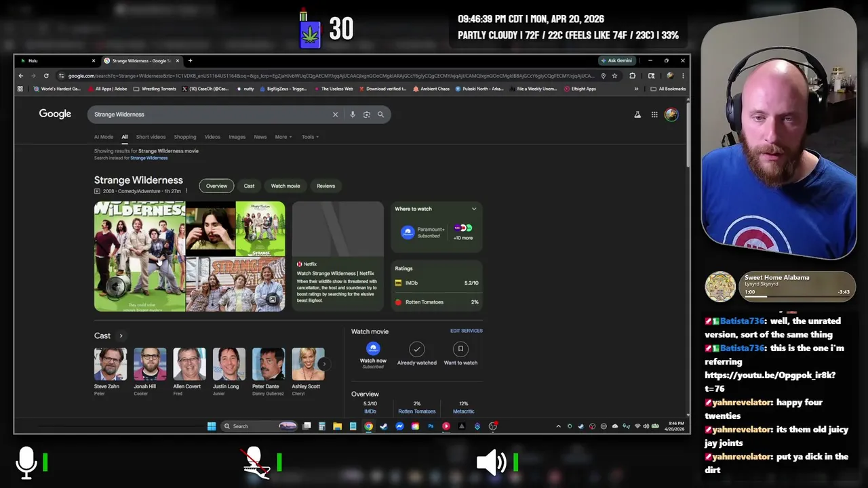Click the Metacritic 12% score link
This screenshot has width=868, height=488.
(463, 407)
